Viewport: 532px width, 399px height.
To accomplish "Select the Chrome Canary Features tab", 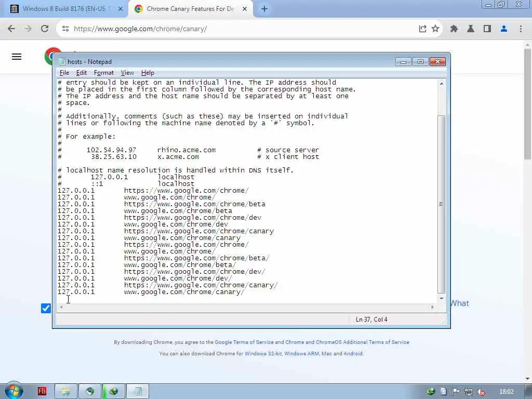I will pyautogui.click(x=190, y=9).
